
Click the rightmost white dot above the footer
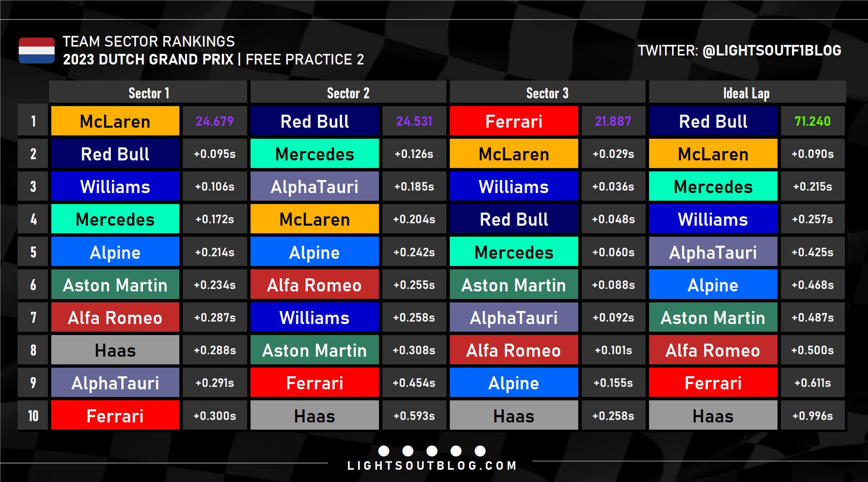[x=480, y=451]
